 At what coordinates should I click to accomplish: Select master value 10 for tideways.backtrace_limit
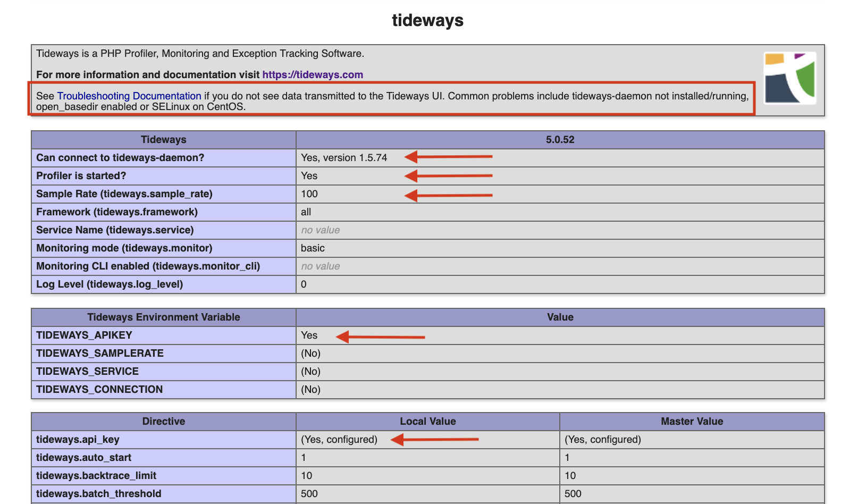click(570, 476)
